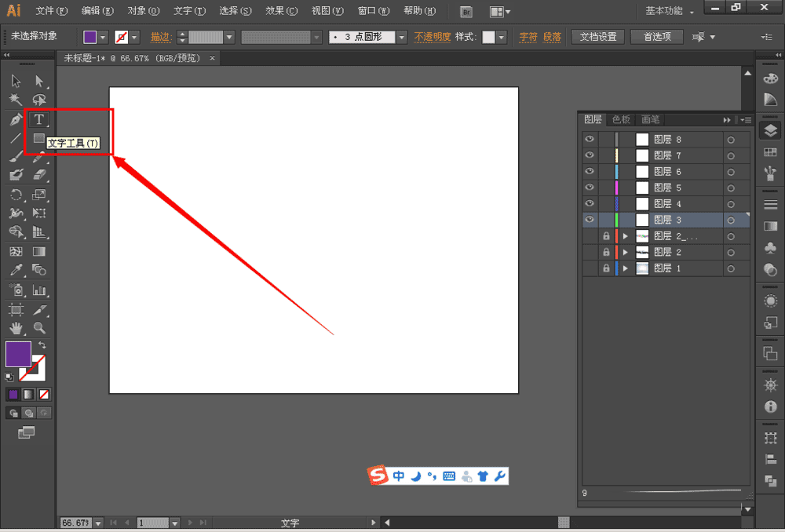The width and height of the screenshot is (785, 532).
Task: Open the 样式 style dropdown
Action: [x=501, y=37]
